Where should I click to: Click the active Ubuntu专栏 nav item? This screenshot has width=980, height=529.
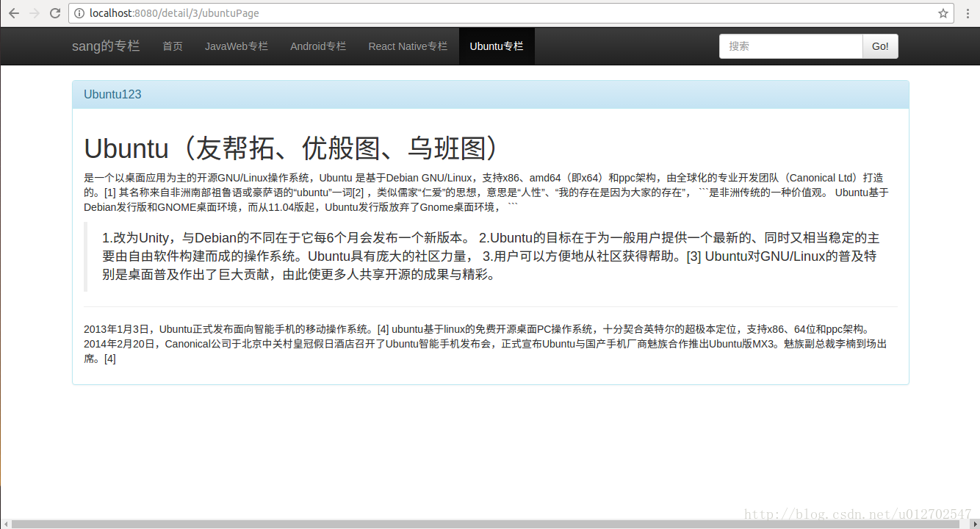497,46
